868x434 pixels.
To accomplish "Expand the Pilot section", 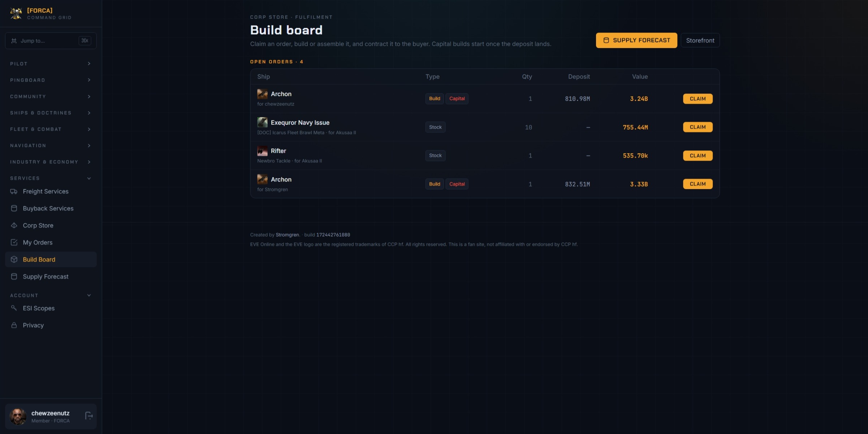I will click(x=51, y=64).
